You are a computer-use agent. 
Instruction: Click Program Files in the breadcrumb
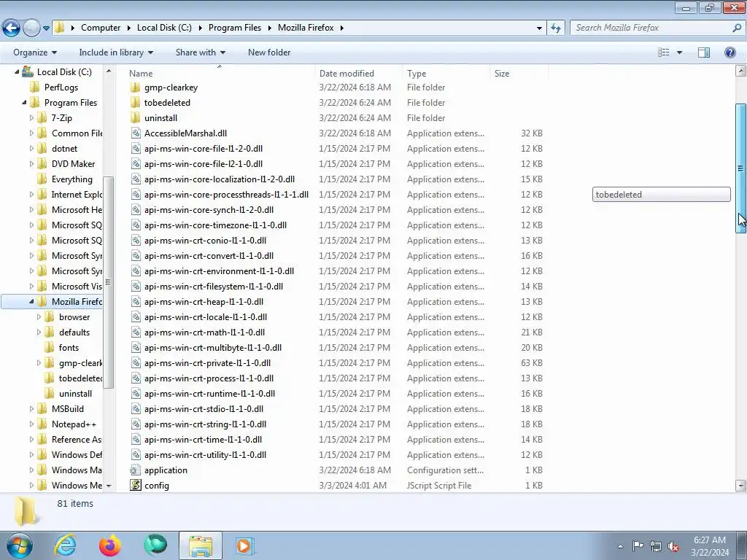(x=235, y=28)
